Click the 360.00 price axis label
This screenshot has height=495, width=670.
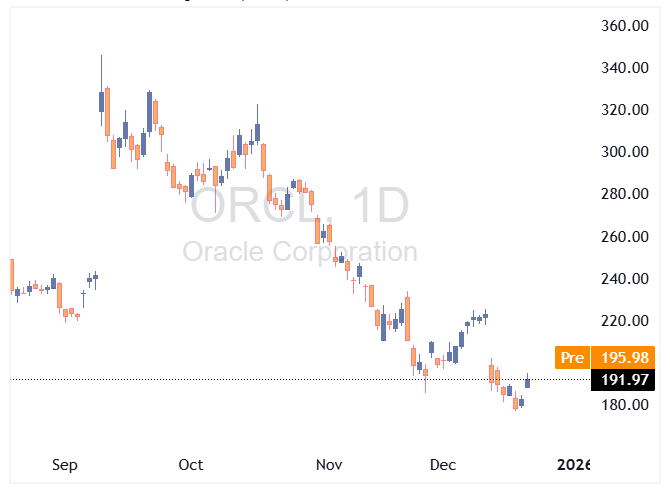[627, 26]
